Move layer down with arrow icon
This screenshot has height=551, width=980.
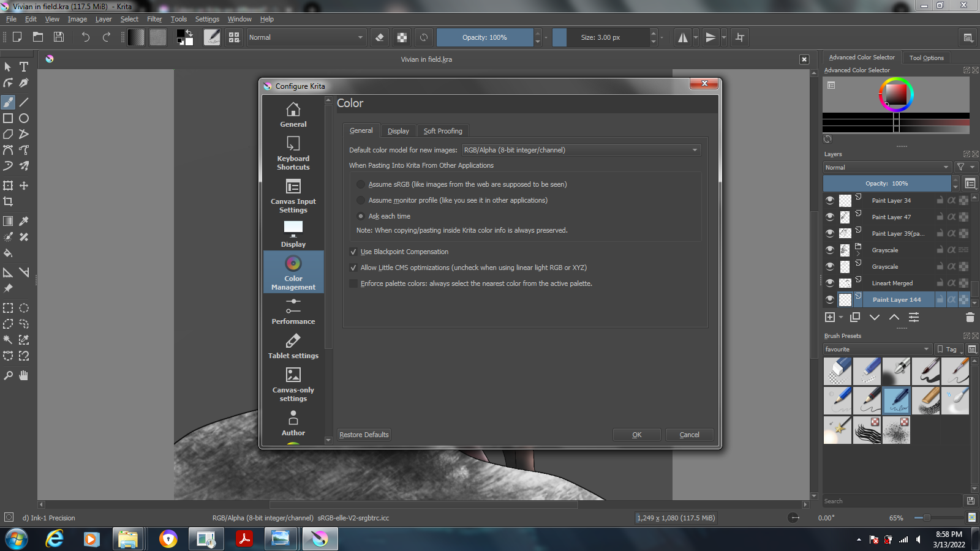(875, 317)
